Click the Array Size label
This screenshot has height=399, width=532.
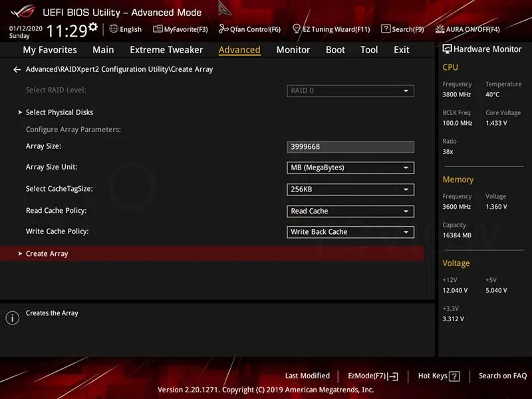[43, 146]
